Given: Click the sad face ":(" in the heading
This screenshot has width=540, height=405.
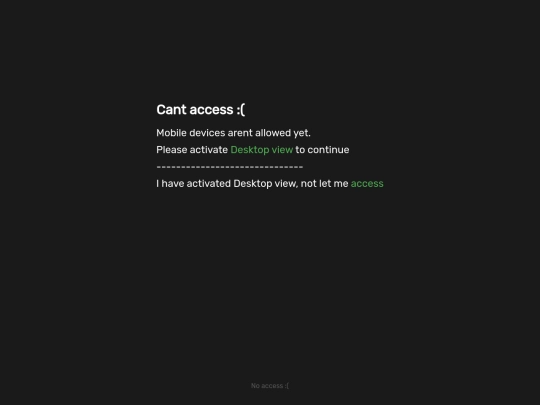Looking at the screenshot, I should coord(241,110).
